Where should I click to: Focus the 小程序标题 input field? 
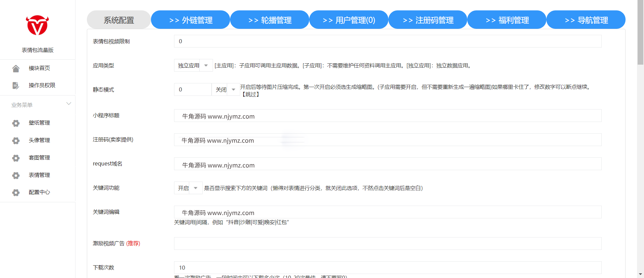(x=388, y=116)
